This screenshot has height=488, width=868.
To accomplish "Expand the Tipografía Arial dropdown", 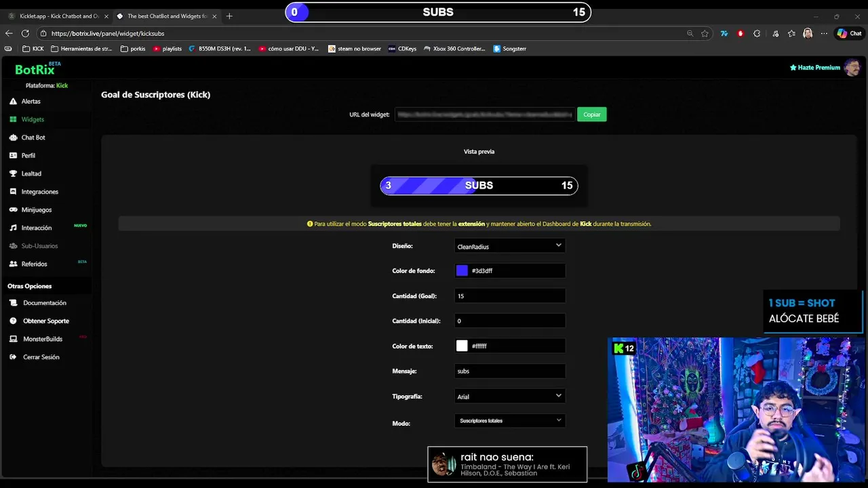I will point(510,396).
